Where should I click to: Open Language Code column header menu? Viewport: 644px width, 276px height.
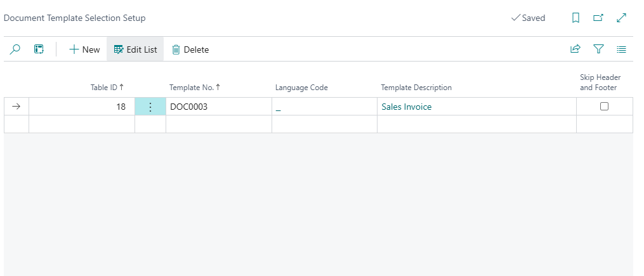point(301,88)
